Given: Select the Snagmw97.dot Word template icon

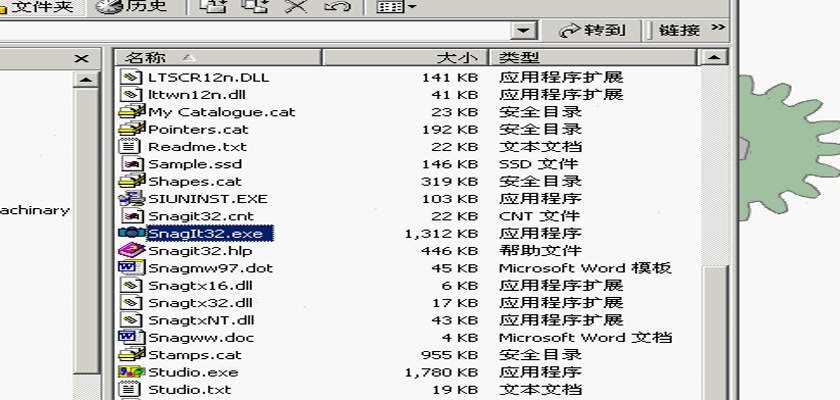Looking at the screenshot, I should 131,268.
